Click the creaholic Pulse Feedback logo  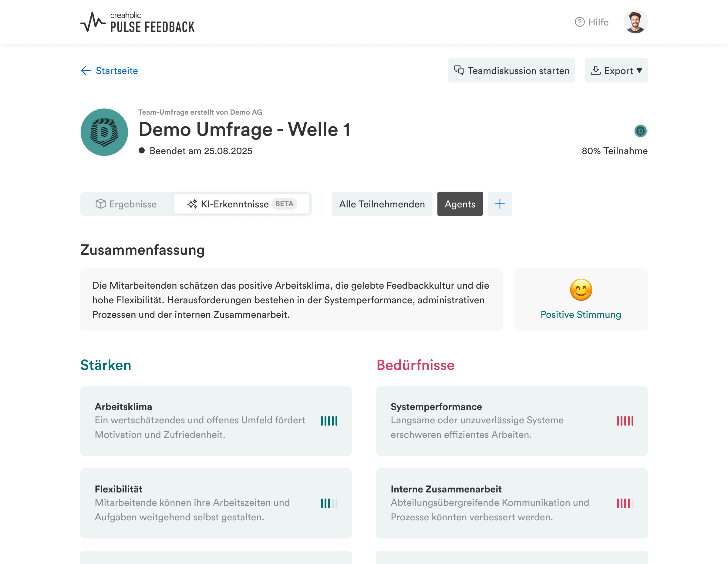point(137,22)
